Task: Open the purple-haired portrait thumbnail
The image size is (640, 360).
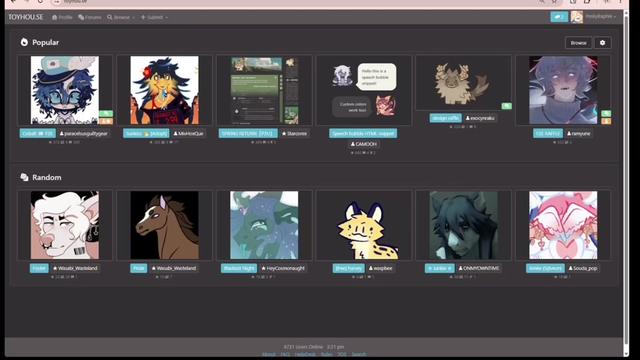Action: [x=563, y=90]
